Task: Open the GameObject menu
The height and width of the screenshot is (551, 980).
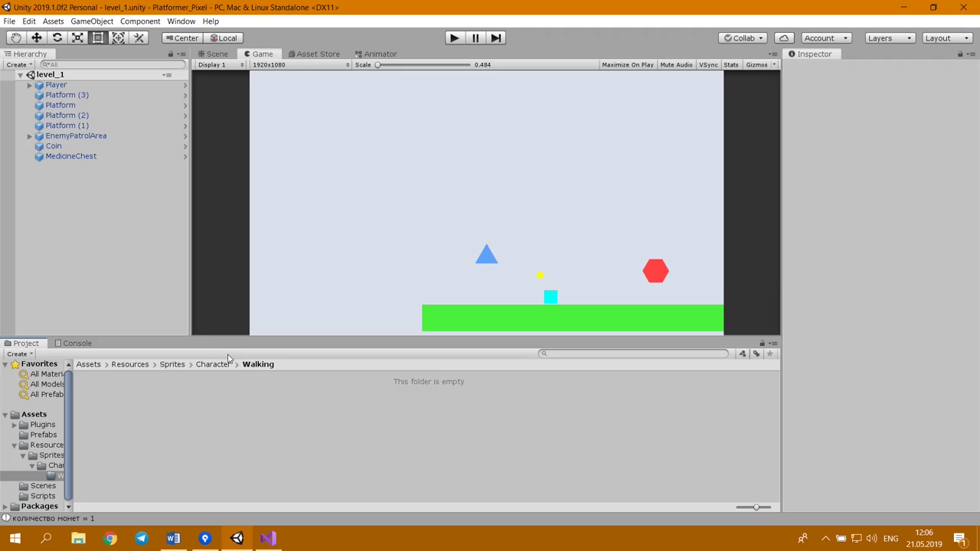Action: pyautogui.click(x=91, y=21)
